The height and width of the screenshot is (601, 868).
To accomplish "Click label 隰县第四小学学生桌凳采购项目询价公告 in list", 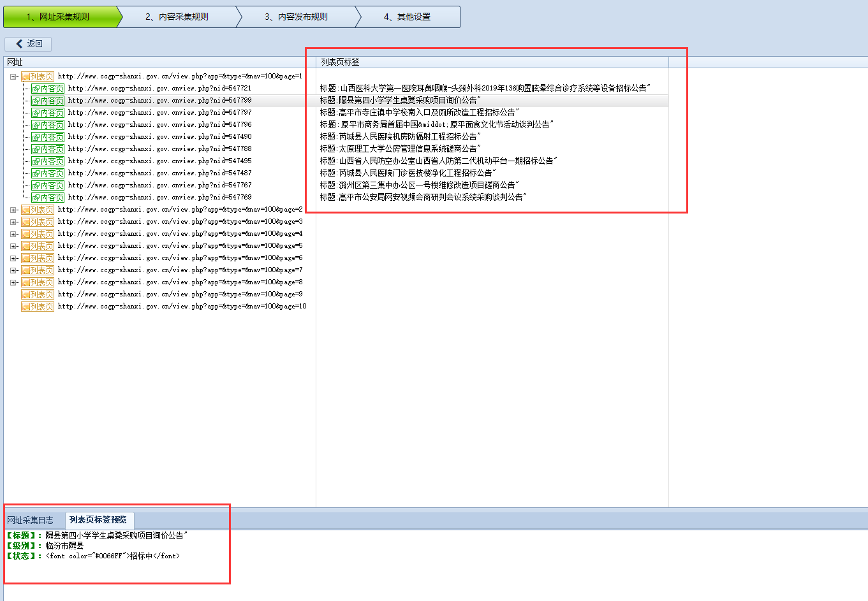I will tap(400, 101).
